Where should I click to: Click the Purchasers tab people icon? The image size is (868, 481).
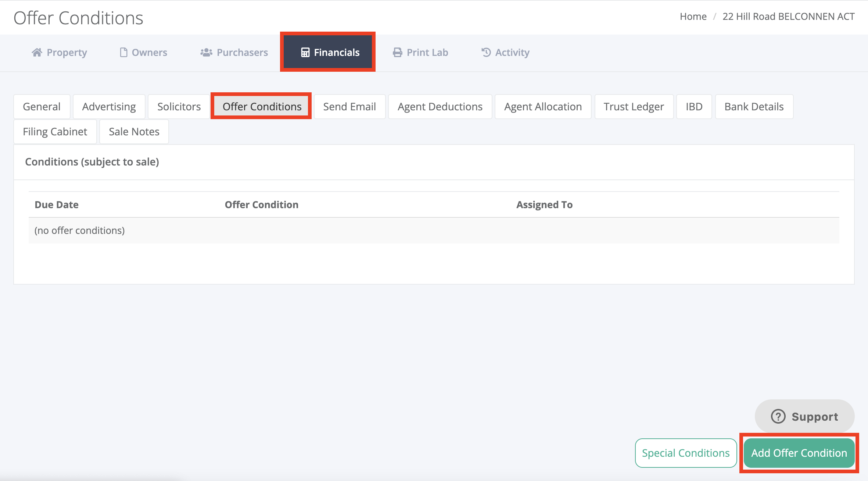click(x=206, y=53)
